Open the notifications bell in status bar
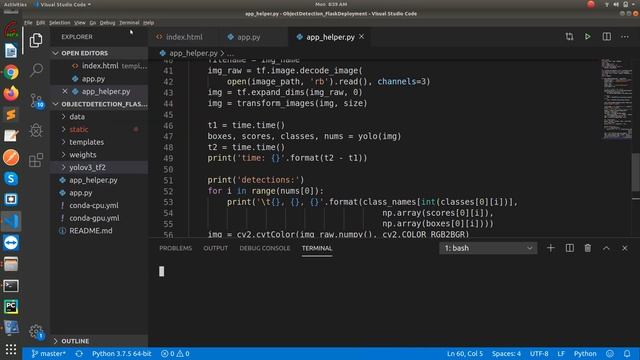The width and height of the screenshot is (640, 360). point(627,353)
